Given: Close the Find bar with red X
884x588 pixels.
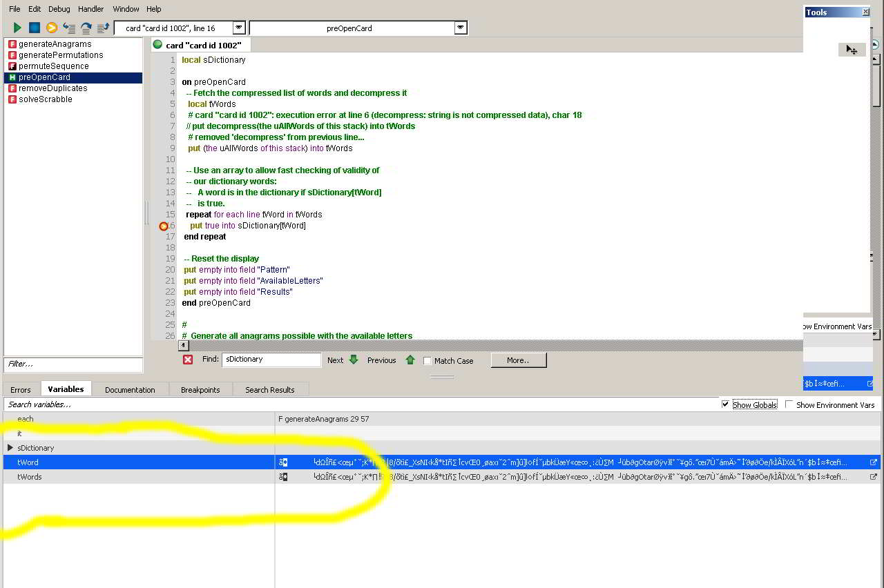Looking at the screenshot, I should tap(188, 360).
